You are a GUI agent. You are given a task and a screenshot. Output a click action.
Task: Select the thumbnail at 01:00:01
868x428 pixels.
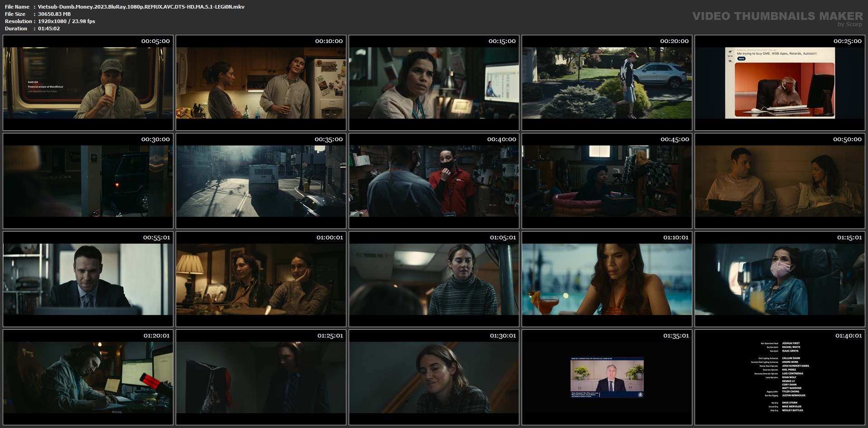(x=261, y=279)
